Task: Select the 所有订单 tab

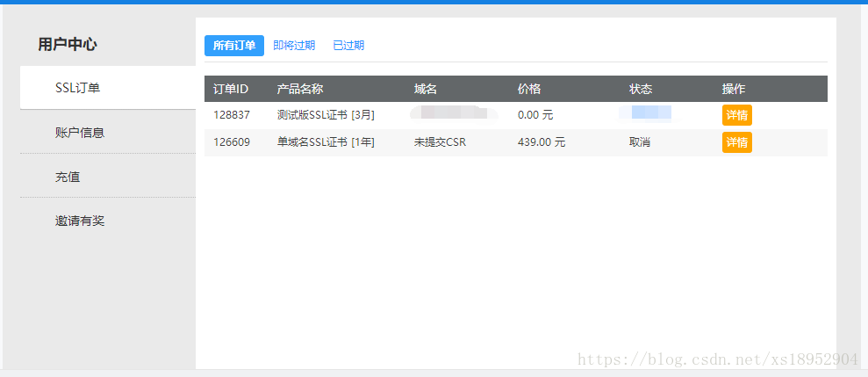Action: [234, 46]
